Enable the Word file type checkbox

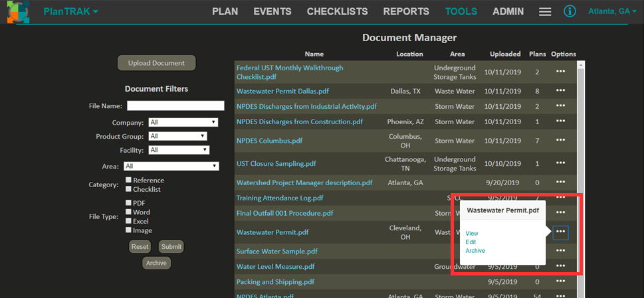(128, 212)
